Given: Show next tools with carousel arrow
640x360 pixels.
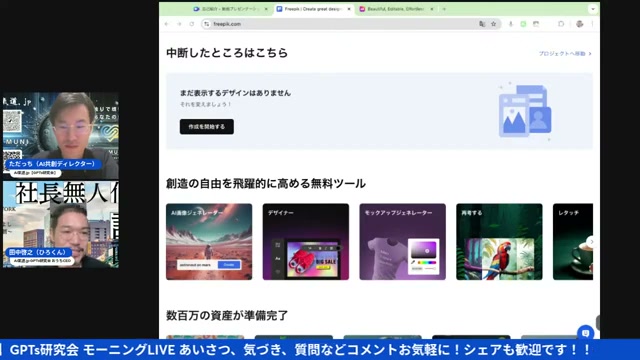Looking at the screenshot, I should [x=591, y=242].
